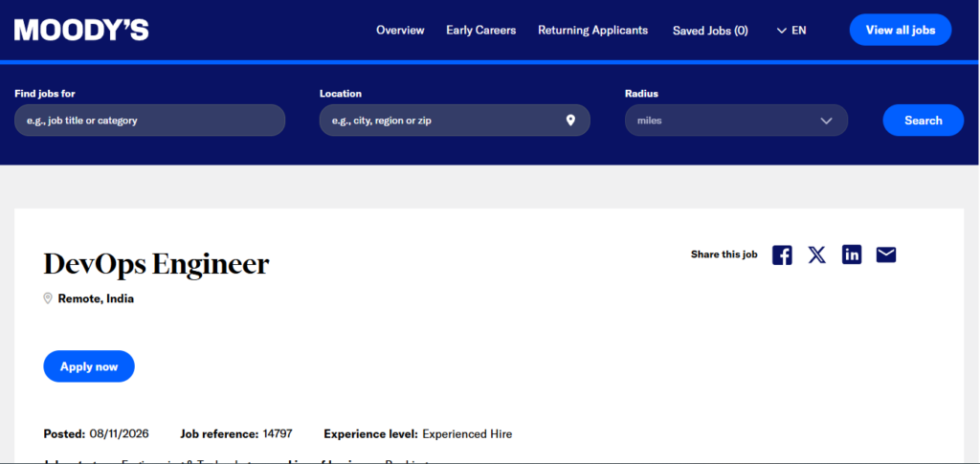Click the posted date 08/11/2026
The height and width of the screenshot is (464, 980).
click(120, 433)
